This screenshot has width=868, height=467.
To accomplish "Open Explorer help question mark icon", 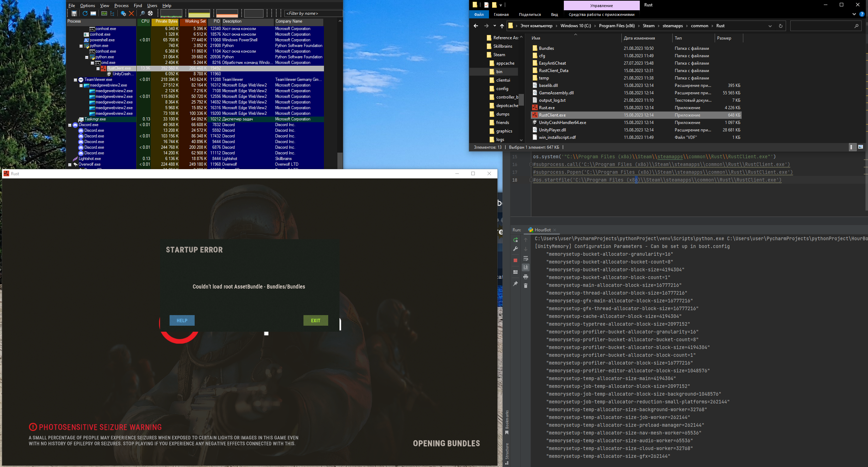I will point(862,14).
